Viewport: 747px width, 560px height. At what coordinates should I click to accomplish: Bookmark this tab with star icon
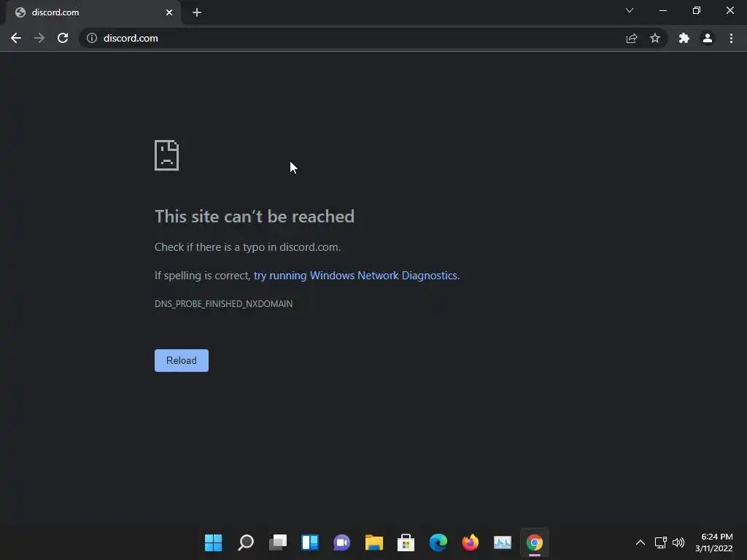pyautogui.click(x=655, y=38)
